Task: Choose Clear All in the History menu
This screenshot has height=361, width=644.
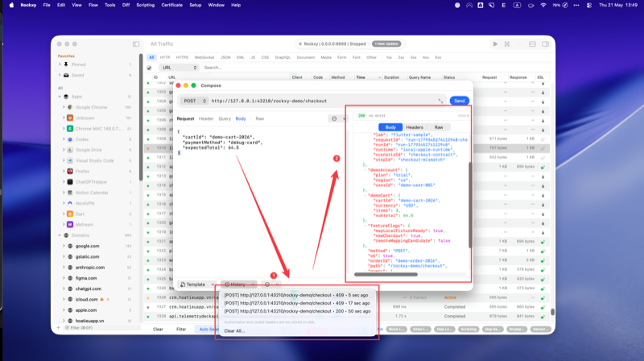Action: [234, 331]
